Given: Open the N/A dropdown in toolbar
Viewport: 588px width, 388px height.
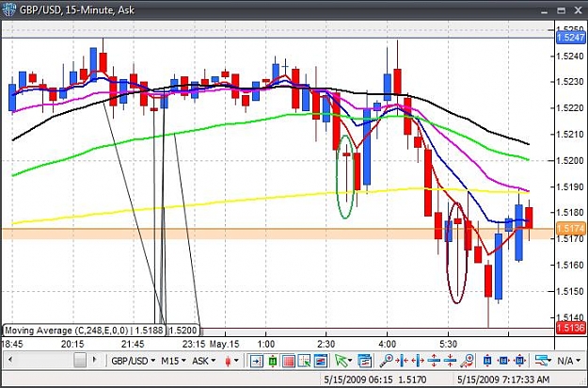Looking at the screenshot, I should tap(568, 361).
